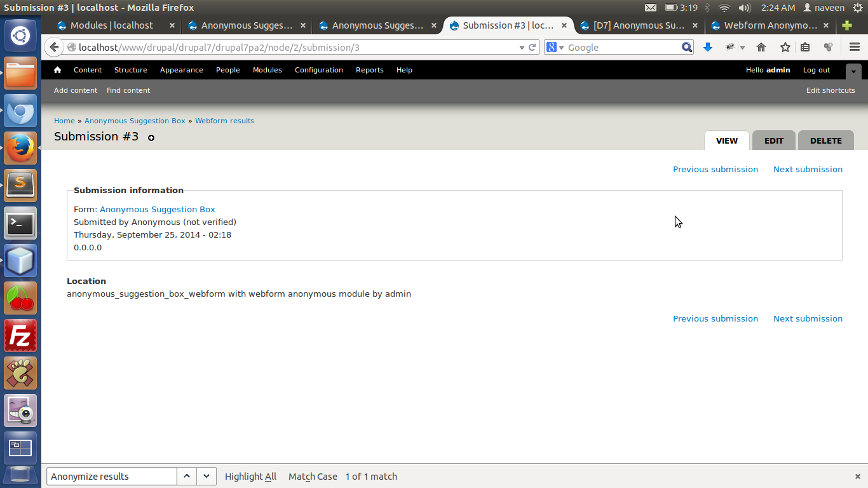Open the bookmarks list icon

click(x=805, y=47)
